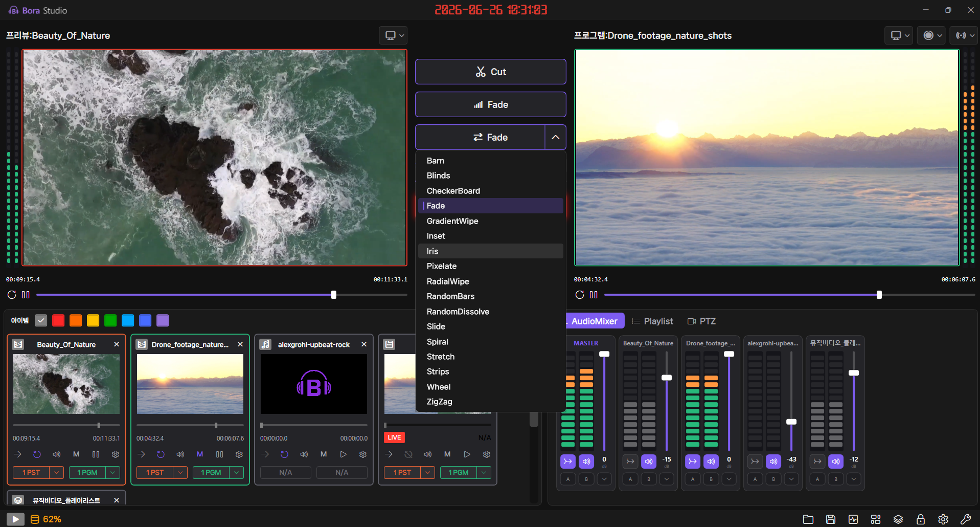Viewport: 980px width, 527px height.
Task: Open preview monitor output dropdown
Action: pyautogui.click(x=394, y=35)
